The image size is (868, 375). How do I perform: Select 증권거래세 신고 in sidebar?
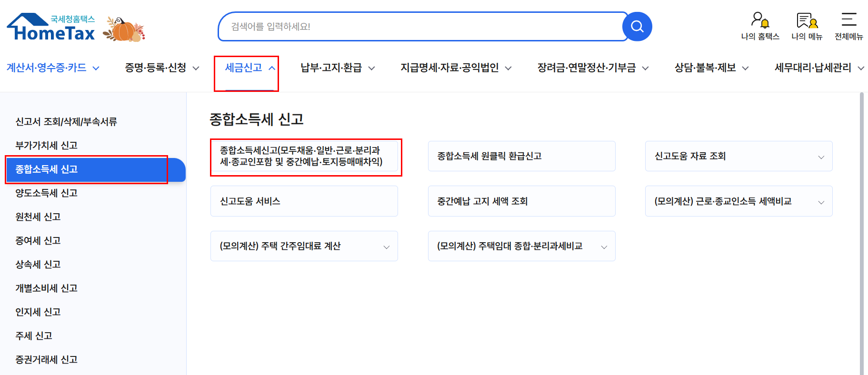pos(46,359)
